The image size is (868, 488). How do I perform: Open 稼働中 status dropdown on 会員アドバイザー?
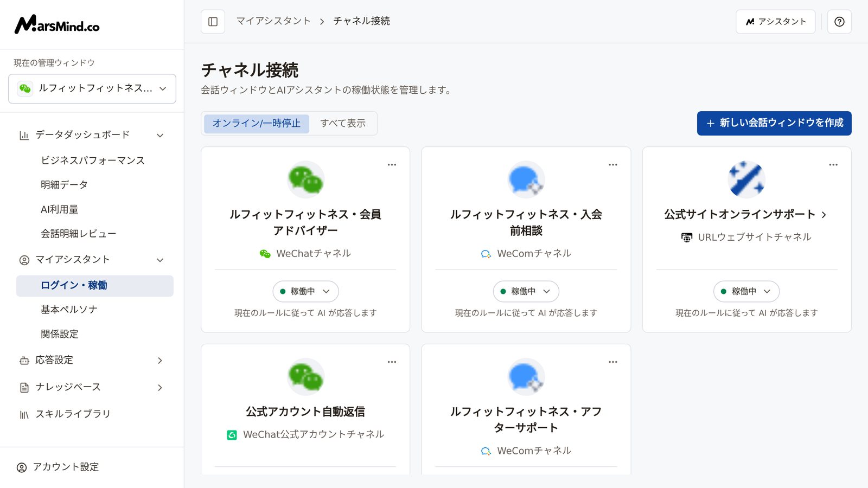(305, 291)
